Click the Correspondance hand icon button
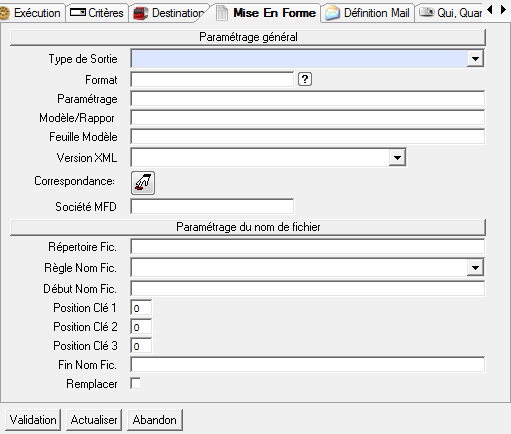The height and width of the screenshot is (434, 511). point(143,183)
